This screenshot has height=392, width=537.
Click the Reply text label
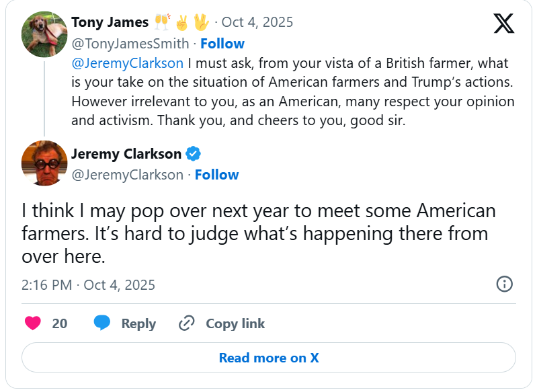coord(138,323)
